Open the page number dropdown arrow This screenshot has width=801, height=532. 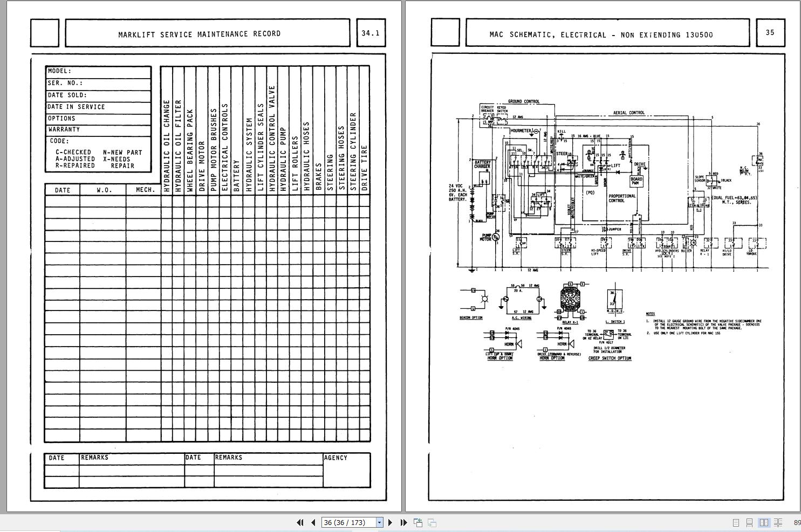point(379,522)
